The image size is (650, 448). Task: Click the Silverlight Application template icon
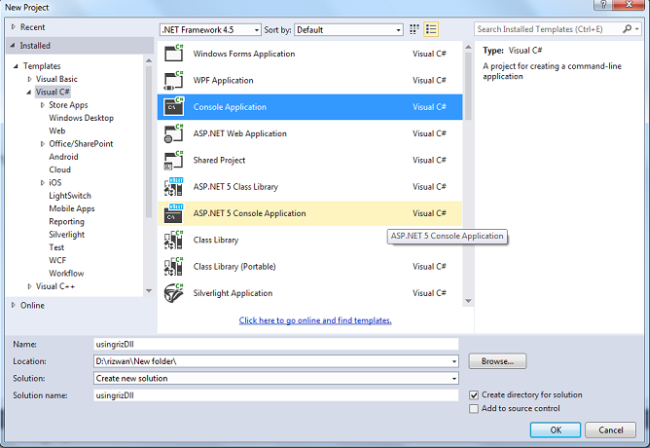click(174, 293)
